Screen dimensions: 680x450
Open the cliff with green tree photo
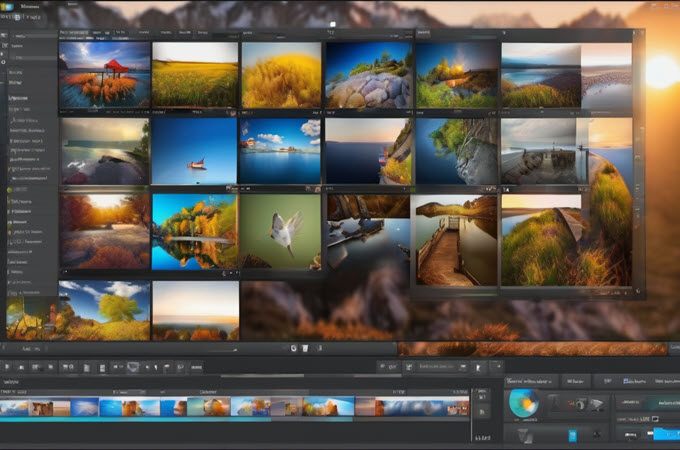pos(457,151)
